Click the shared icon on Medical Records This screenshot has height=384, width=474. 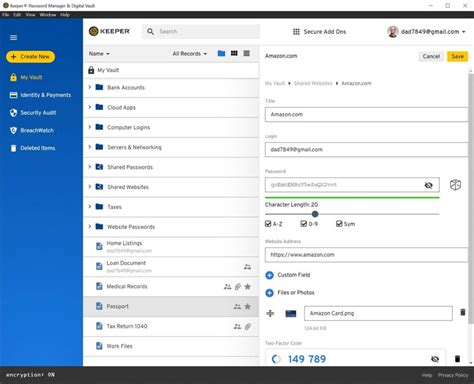click(x=228, y=286)
